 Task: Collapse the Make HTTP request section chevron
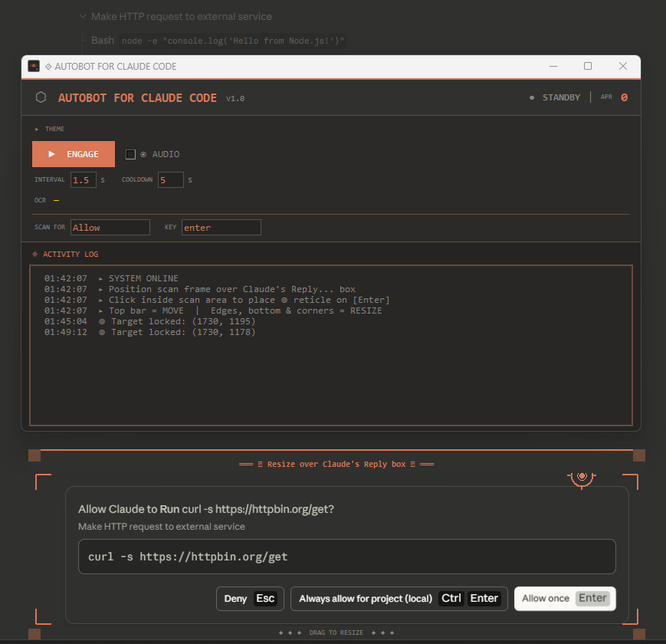83,16
